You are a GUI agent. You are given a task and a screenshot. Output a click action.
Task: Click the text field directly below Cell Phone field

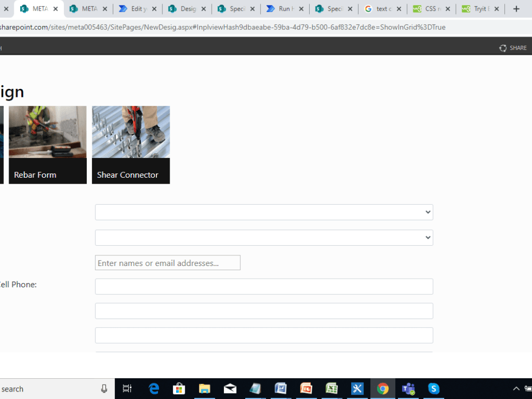point(264,311)
